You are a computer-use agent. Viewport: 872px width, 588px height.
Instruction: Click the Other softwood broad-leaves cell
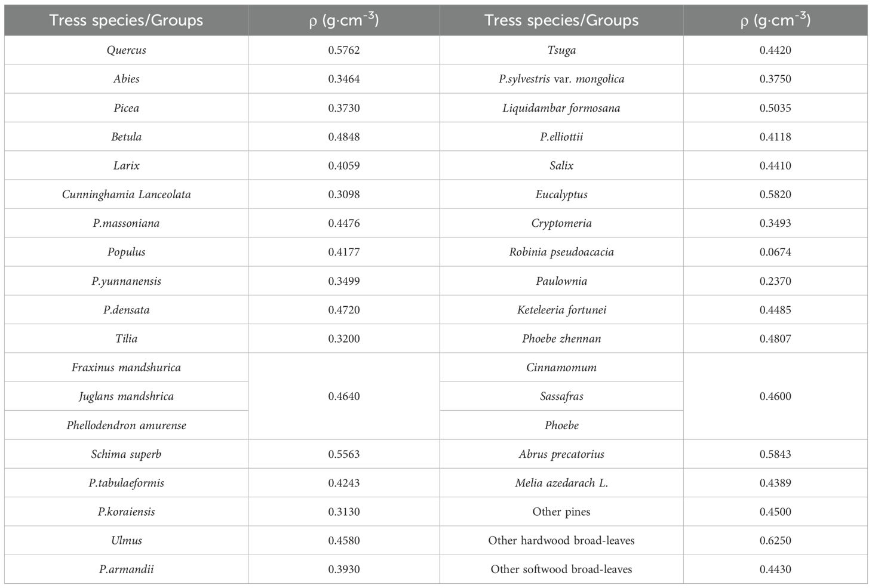(561, 569)
